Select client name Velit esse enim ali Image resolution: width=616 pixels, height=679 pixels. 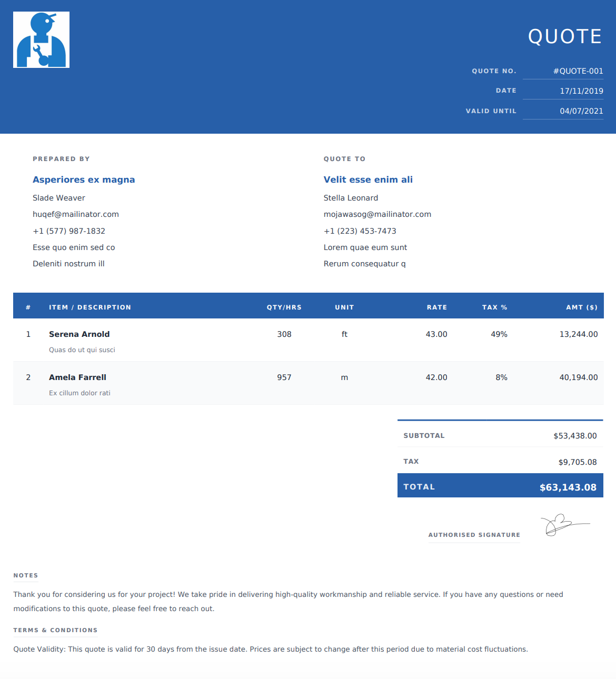(x=368, y=179)
